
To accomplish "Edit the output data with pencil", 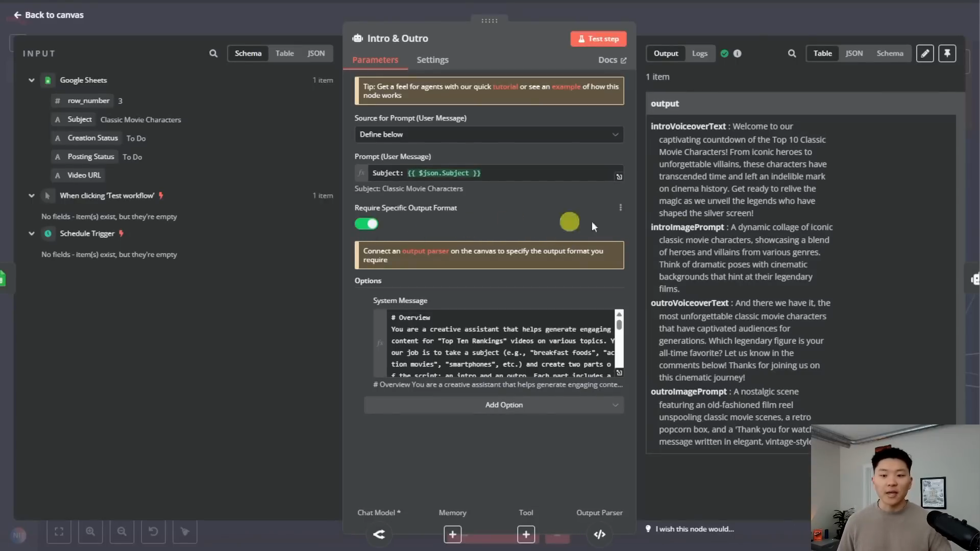I will (x=925, y=53).
